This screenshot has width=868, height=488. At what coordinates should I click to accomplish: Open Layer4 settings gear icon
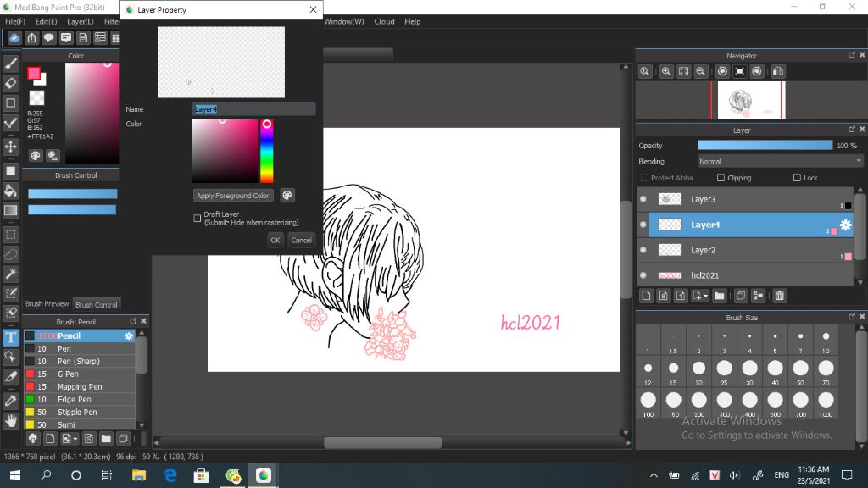(845, 224)
